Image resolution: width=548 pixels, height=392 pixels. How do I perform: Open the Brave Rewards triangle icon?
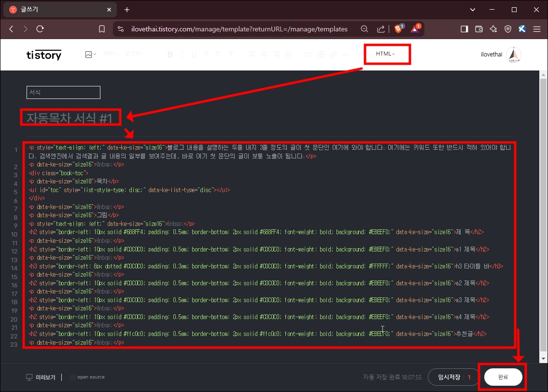click(415, 28)
